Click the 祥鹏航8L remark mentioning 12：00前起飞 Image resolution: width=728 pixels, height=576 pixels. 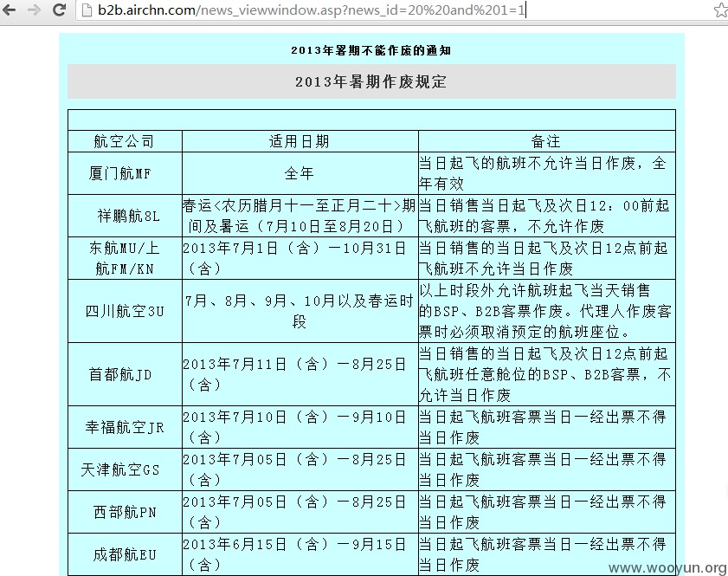coord(546,216)
